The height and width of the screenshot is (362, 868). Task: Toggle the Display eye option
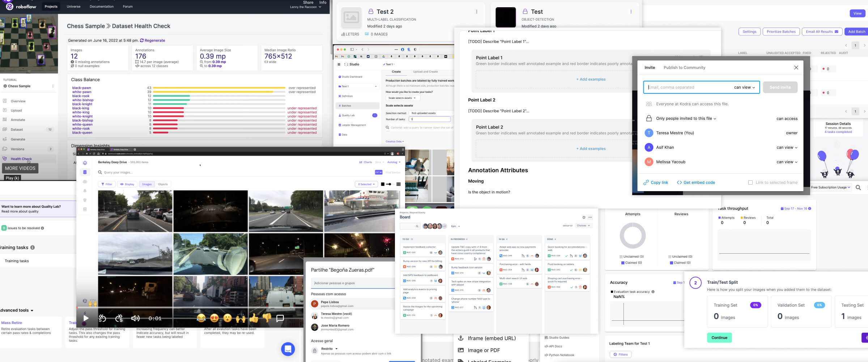pos(127,184)
